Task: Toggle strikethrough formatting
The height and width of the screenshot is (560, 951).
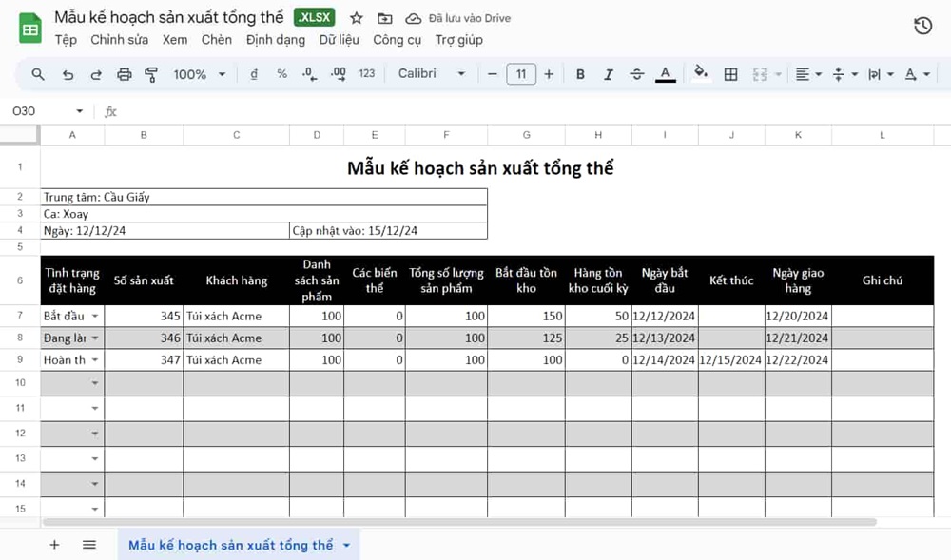Action: tap(637, 73)
